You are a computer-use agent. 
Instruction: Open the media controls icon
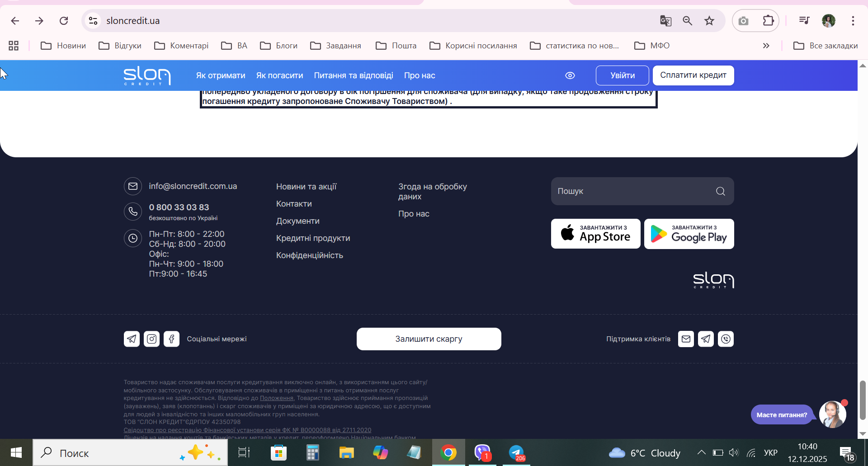(x=804, y=21)
